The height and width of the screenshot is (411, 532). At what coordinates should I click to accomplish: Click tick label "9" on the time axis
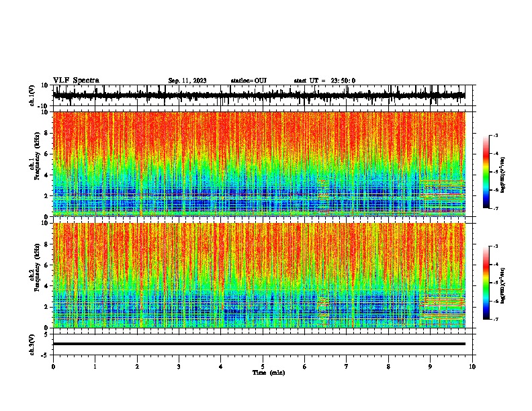430,367
